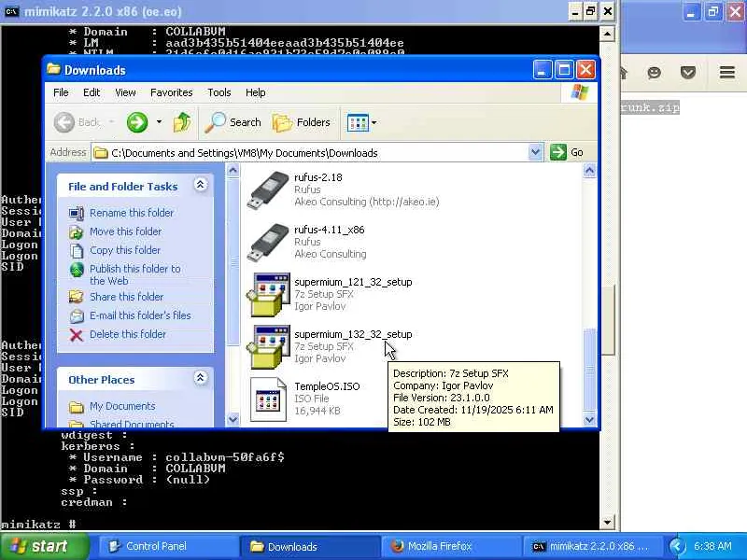Select the TempleOS.ISO file icon

coord(268,399)
